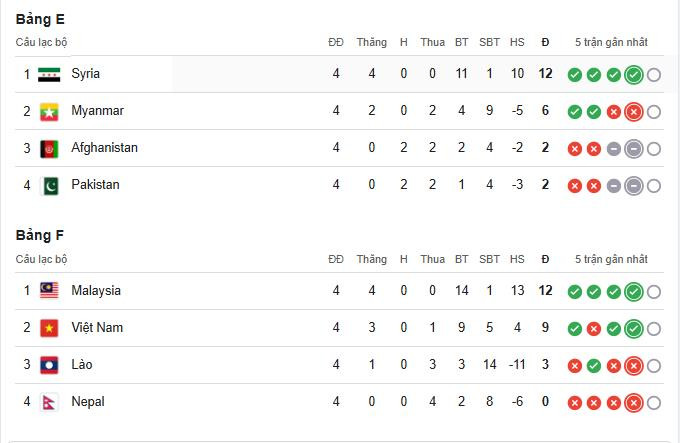680x443 pixels.
Task: Click the Bảng E group heading
Action: tap(40, 19)
